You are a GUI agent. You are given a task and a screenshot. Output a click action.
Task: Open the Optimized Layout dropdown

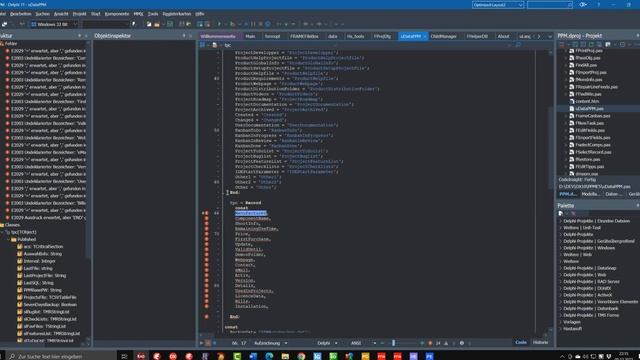498,5
